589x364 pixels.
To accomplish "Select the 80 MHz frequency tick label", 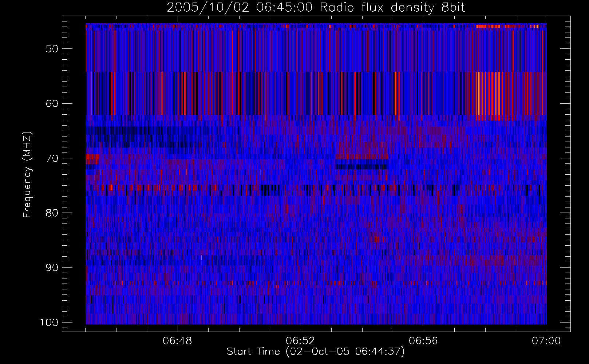I will coord(52,213).
